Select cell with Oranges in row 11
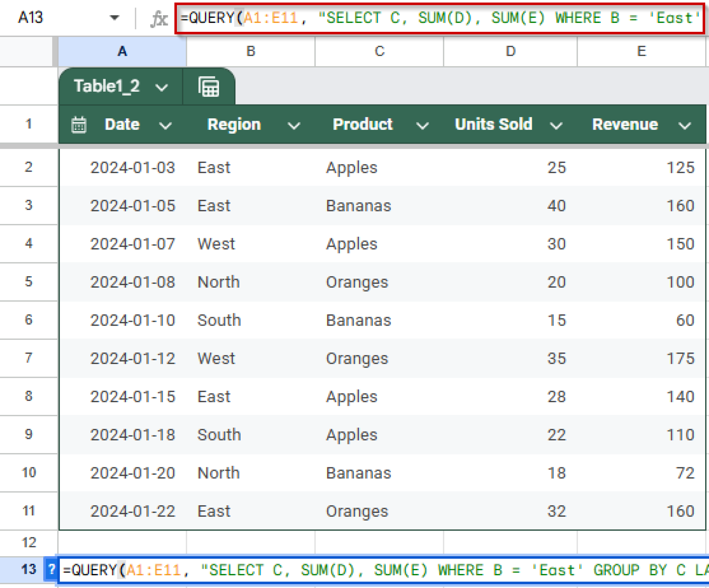The width and height of the screenshot is (709, 588). coord(357,511)
